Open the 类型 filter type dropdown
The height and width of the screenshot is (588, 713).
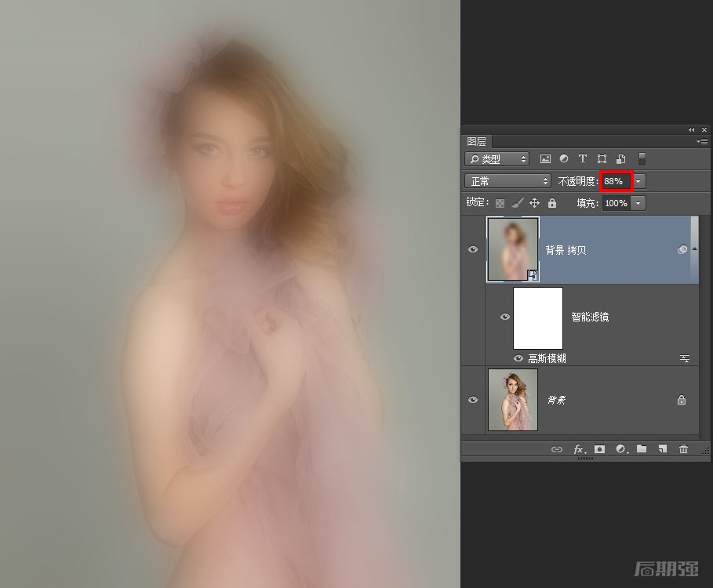tap(497, 159)
